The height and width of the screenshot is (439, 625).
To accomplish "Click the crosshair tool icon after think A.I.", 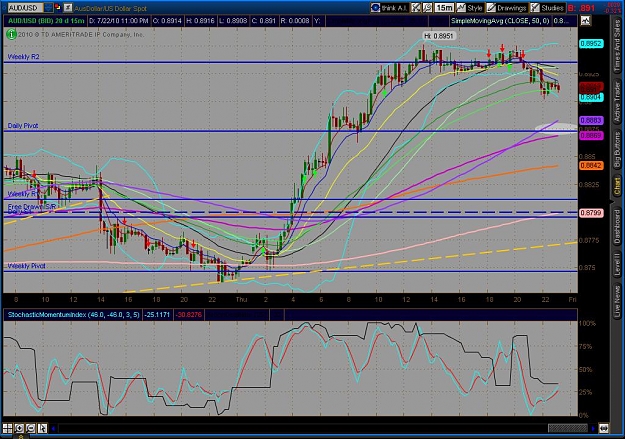I will pos(416,8).
